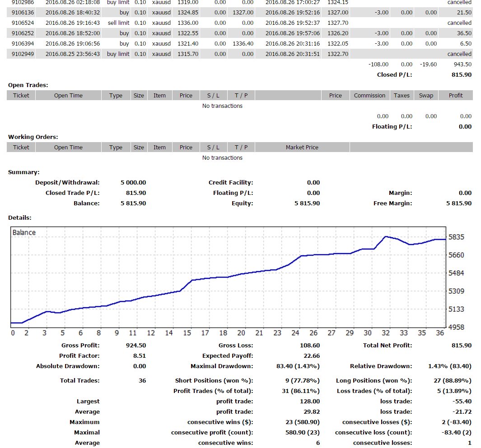The height and width of the screenshot is (448, 481).
Task: Click the 'Open Trades:' heading
Action: (28, 85)
